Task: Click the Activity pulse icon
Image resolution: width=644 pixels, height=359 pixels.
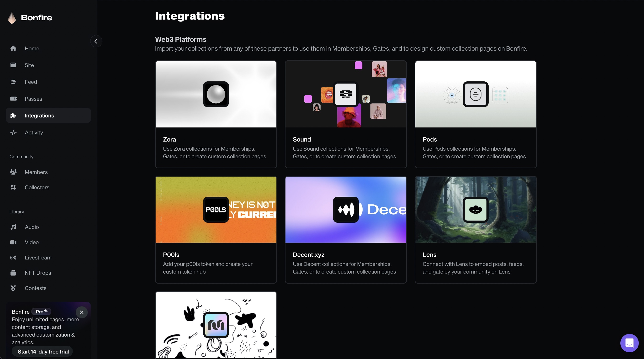Action: (x=13, y=132)
